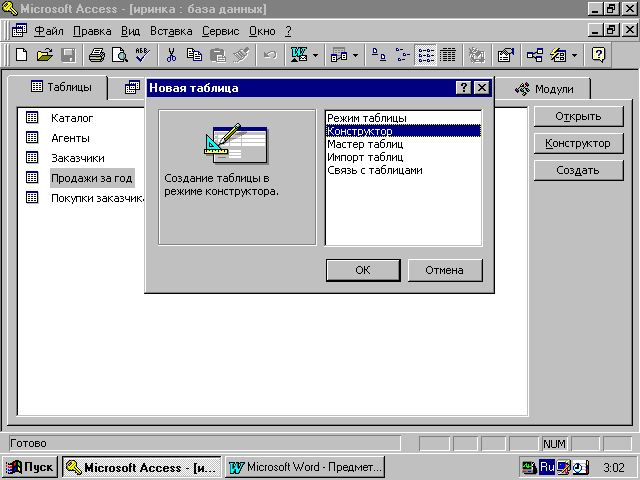Screen dimensions: 640x480
Task: Click the Каталог table icon
Action: tap(32, 118)
